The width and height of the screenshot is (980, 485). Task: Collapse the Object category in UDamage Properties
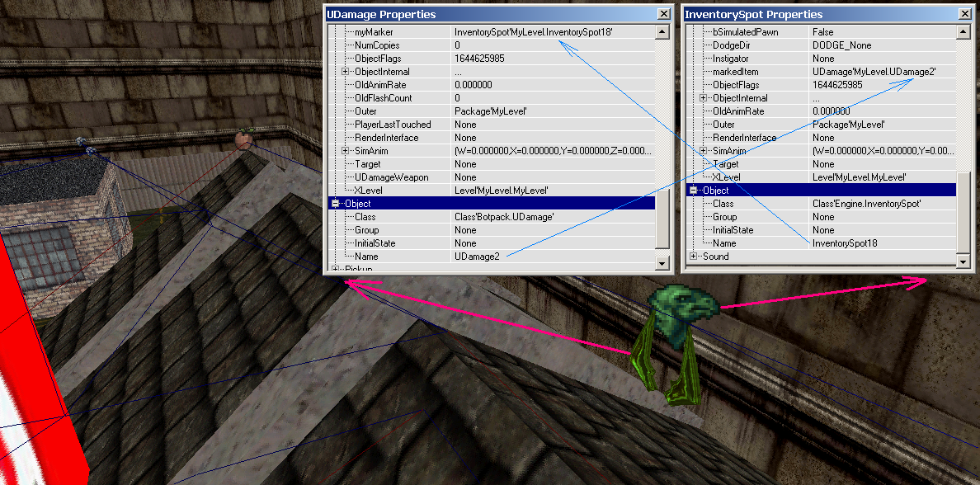335,204
